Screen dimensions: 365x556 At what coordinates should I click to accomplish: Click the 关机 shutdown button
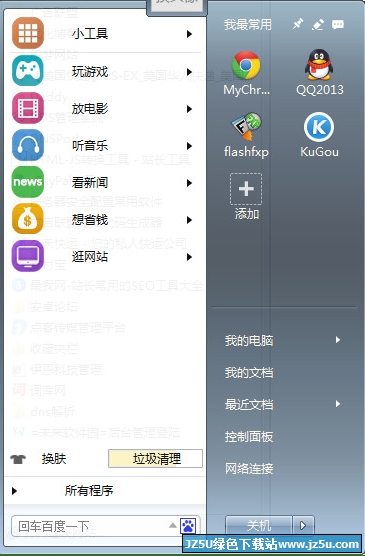coord(259,525)
